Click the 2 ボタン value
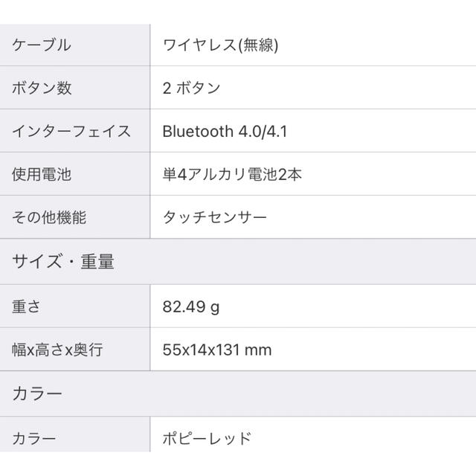The height and width of the screenshot is (476, 476). (191, 88)
